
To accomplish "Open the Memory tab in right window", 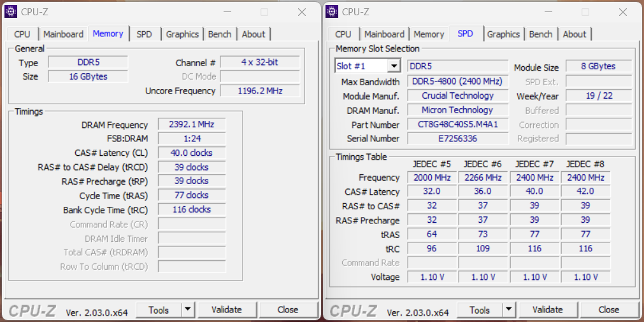I will pos(429,34).
